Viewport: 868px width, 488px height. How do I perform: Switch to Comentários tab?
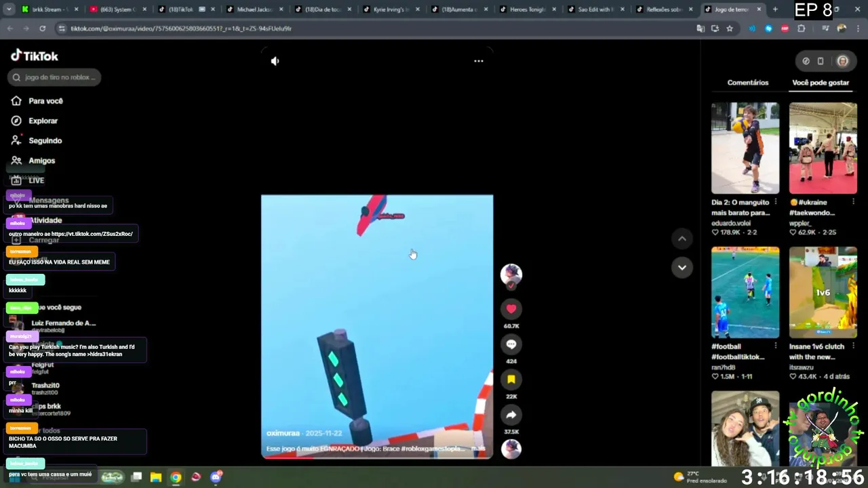(748, 83)
